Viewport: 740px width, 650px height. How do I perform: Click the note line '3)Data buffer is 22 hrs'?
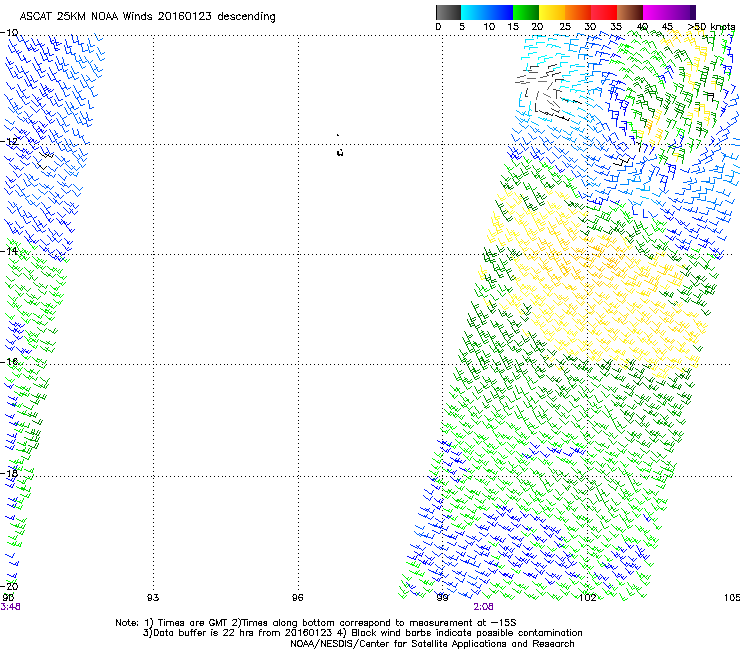coord(362,633)
